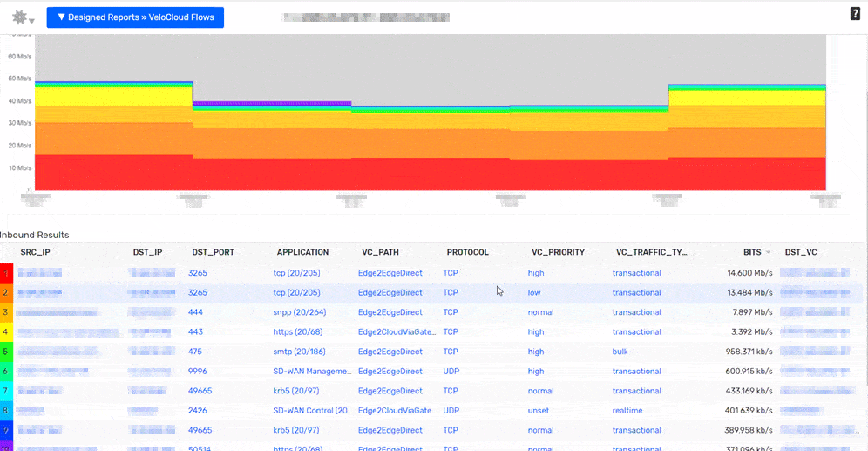Click port 2426 link
Image resolution: width=868 pixels, height=451 pixels.
click(198, 411)
